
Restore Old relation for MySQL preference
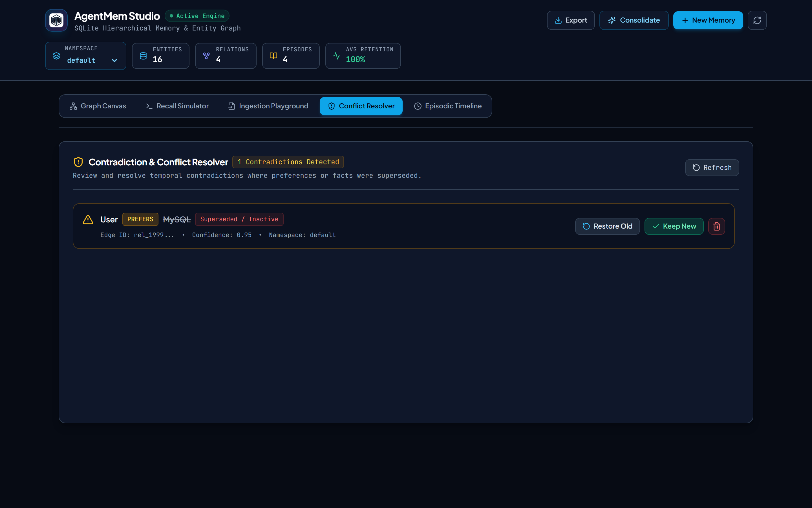click(607, 226)
